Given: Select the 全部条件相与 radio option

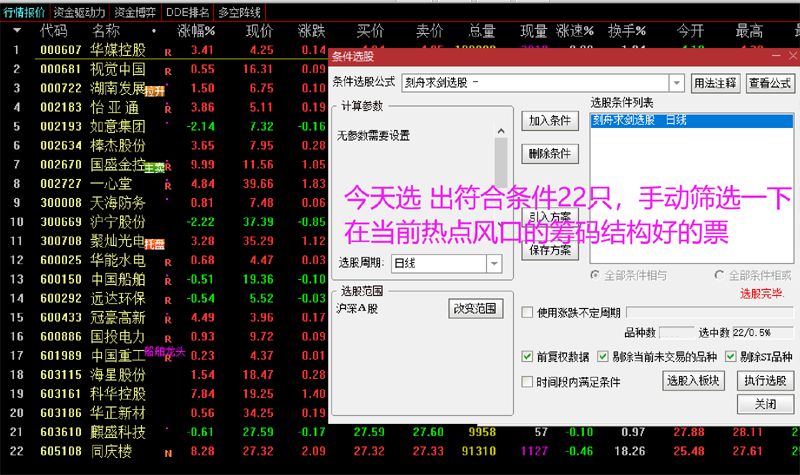Looking at the screenshot, I should (x=597, y=274).
